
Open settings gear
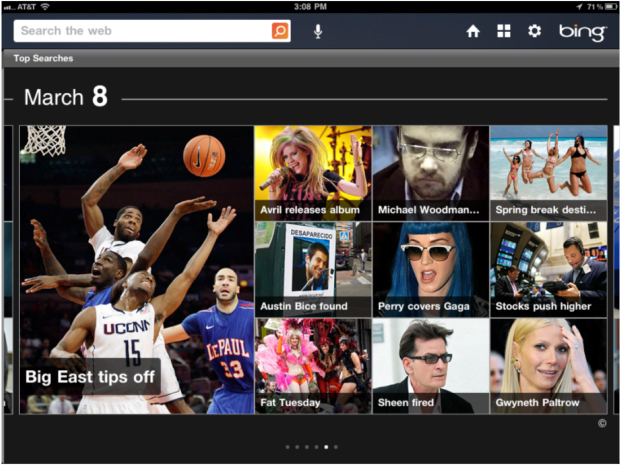pos(534,31)
